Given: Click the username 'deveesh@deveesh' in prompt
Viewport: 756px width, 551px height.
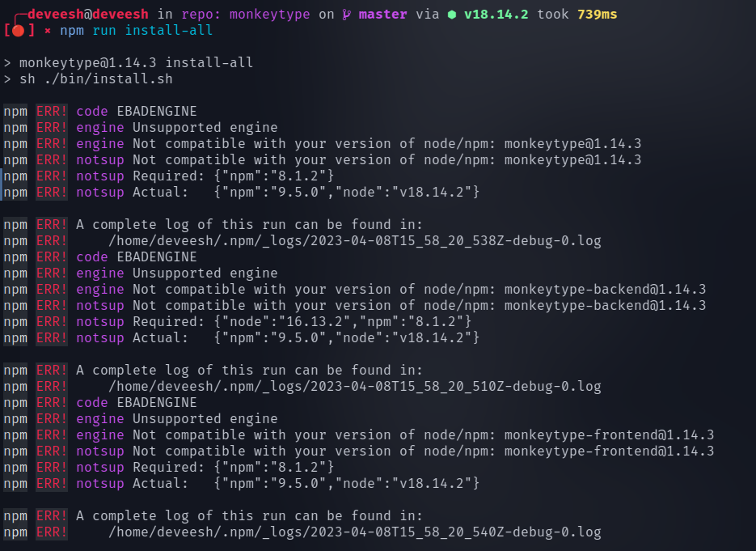Looking at the screenshot, I should [x=88, y=14].
